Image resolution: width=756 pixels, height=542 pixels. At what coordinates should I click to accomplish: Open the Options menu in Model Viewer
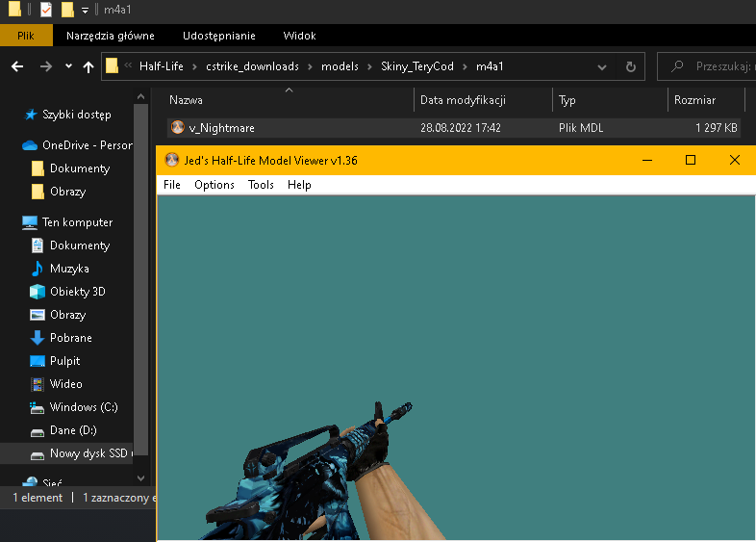tap(214, 185)
